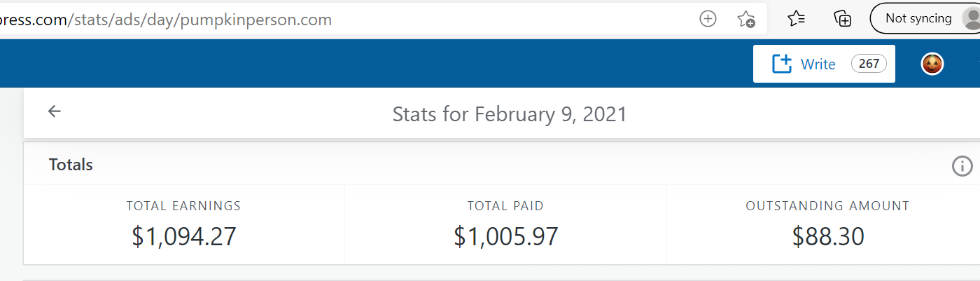Click pumpkinperson.com in the URL
Screen dimensions: 980x281
click(255, 20)
